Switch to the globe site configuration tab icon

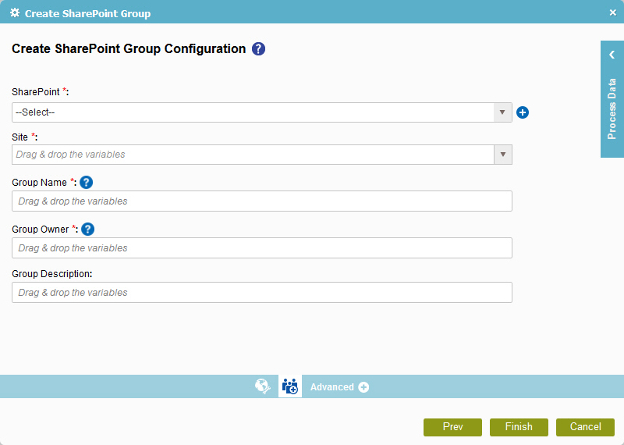[263, 386]
